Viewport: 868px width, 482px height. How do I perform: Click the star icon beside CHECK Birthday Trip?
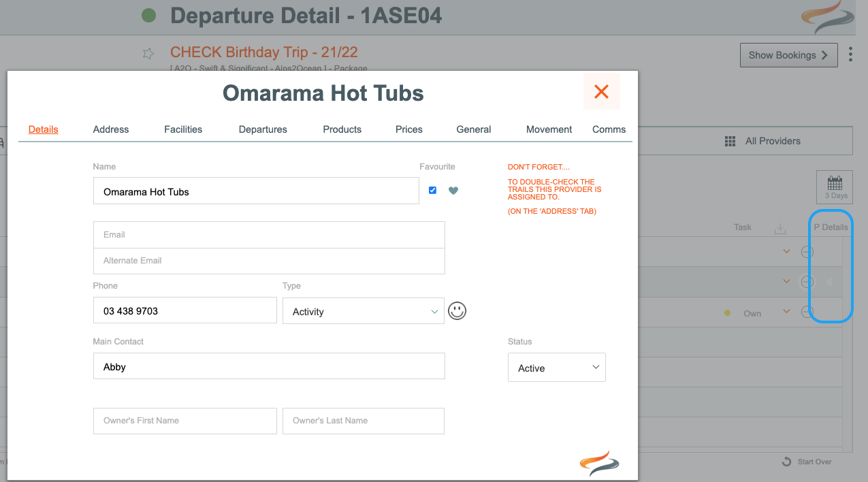pyautogui.click(x=148, y=53)
